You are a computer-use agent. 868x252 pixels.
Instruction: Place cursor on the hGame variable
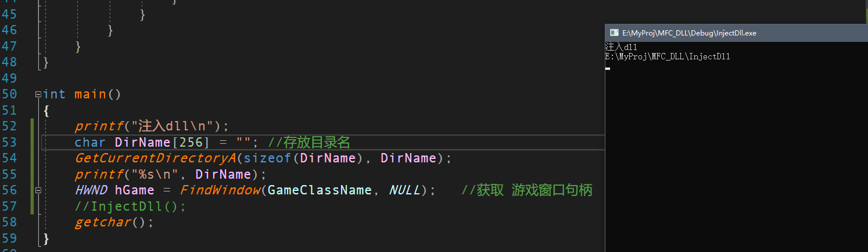pyautogui.click(x=135, y=190)
